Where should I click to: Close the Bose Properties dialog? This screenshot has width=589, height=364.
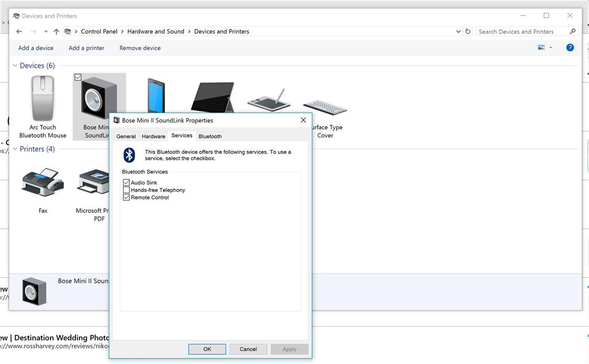pos(303,120)
